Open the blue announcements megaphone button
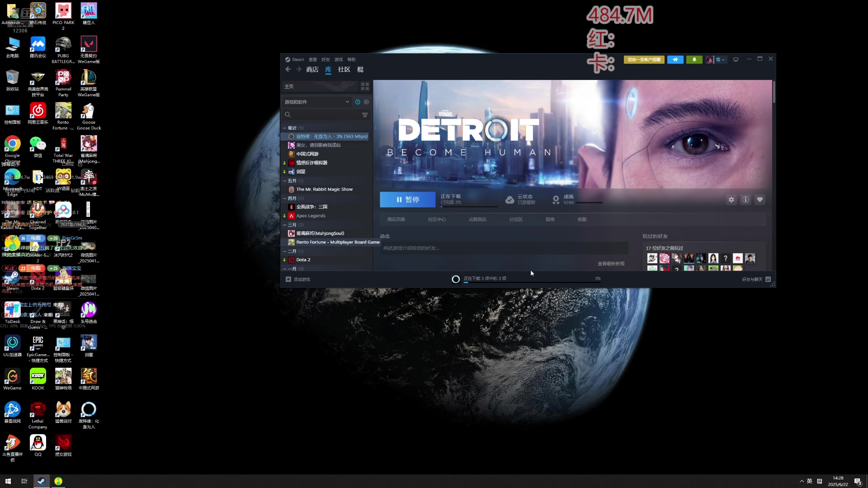 [x=675, y=60]
